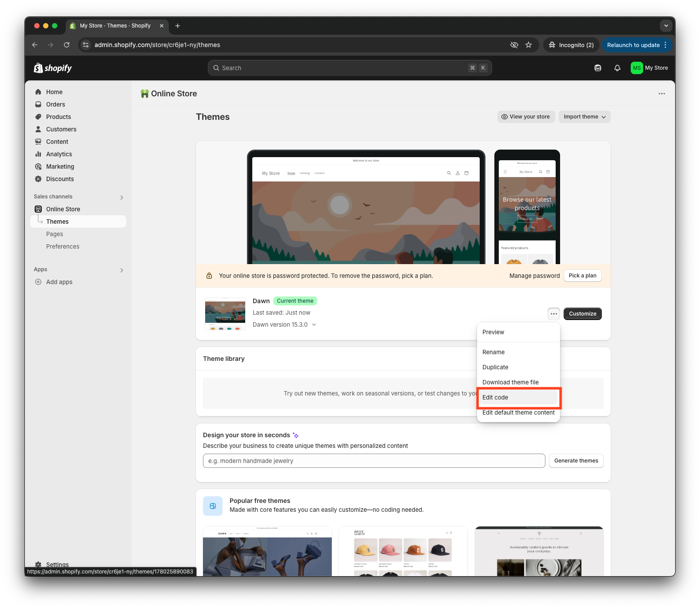
Task: Open Sidekick assistant icon in top bar
Action: tap(597, 68)
